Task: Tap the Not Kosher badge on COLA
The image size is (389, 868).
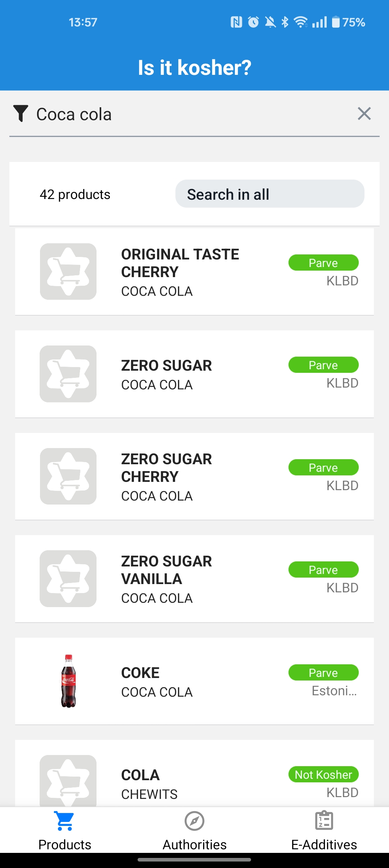Action: click(x=323, y=774)
